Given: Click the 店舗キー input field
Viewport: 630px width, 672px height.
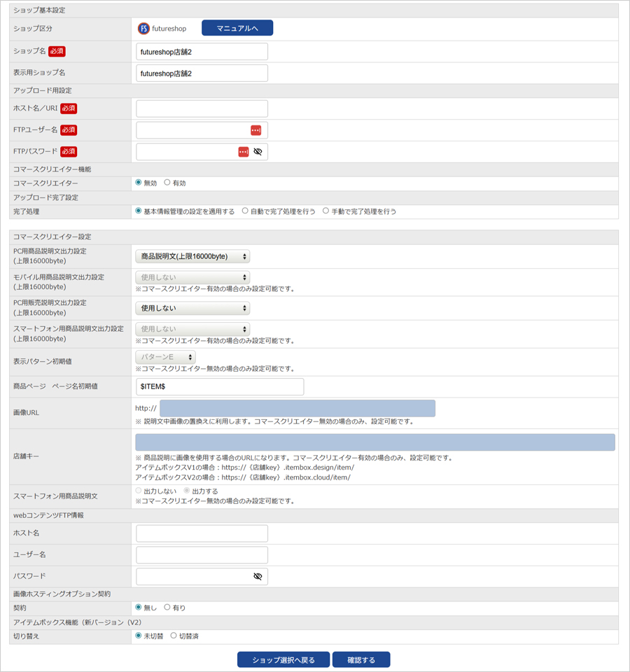Looking at the screenshot, I should pyautogui.click(x=375, y=442).
